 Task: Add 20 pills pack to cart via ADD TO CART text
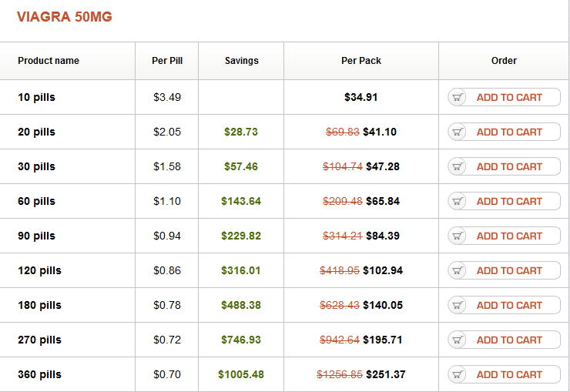pyautogui.click(x=509, y=132)
